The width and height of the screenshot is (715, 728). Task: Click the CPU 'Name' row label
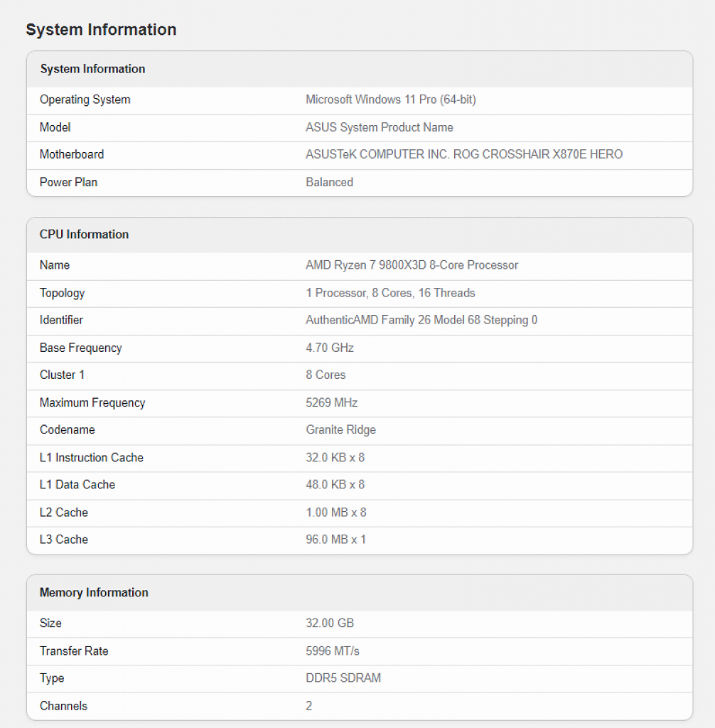coord(55,265)
